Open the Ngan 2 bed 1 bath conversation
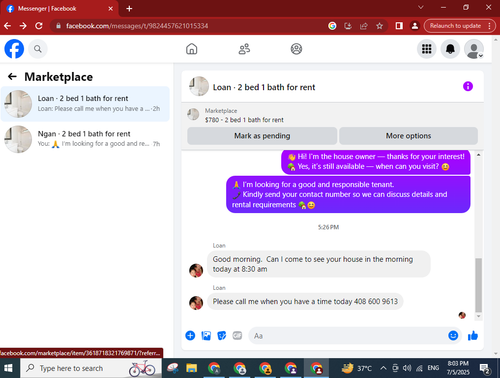Viewport: 500px width, 378px height. pyautogui.click(x=85, y=139)
